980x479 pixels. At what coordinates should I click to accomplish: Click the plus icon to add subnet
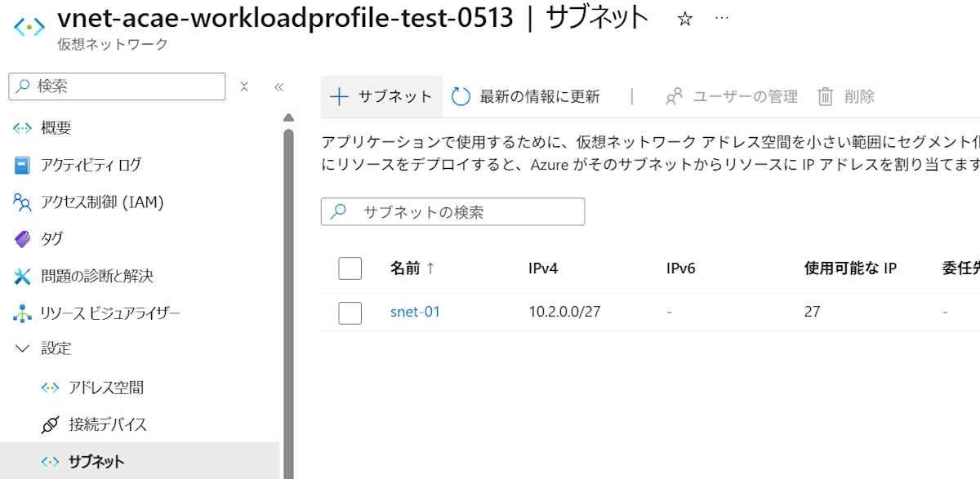[339, 96]
